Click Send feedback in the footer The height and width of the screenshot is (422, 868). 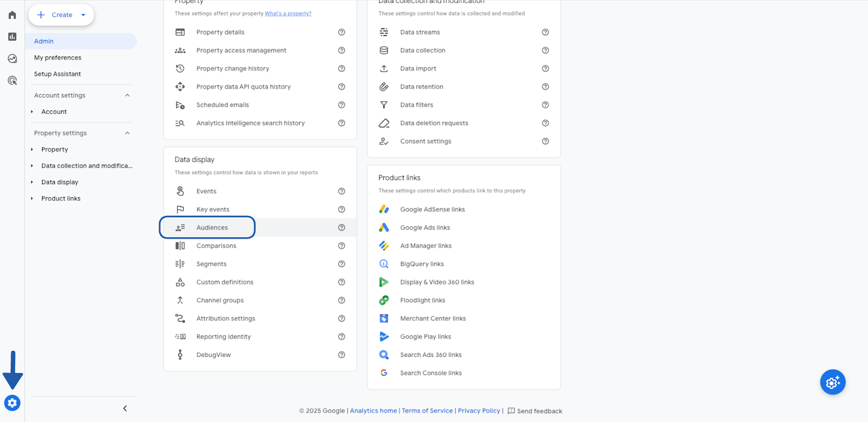point(535,411)
